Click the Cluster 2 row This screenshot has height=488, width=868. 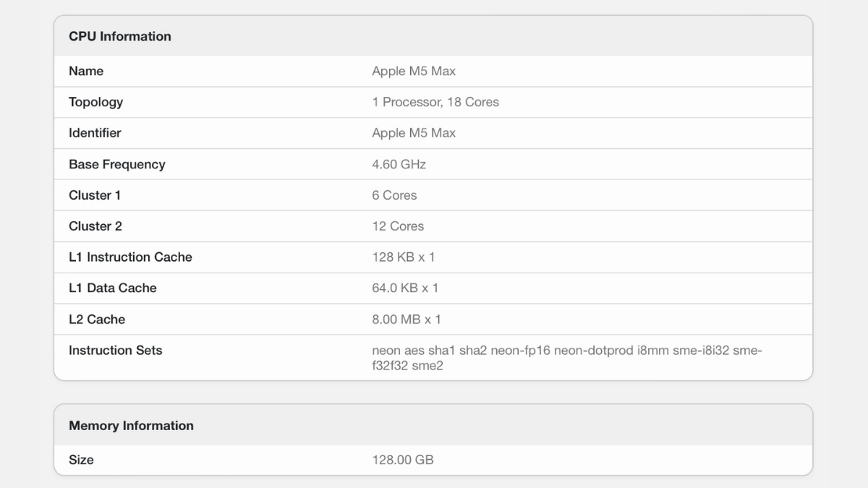95,226
